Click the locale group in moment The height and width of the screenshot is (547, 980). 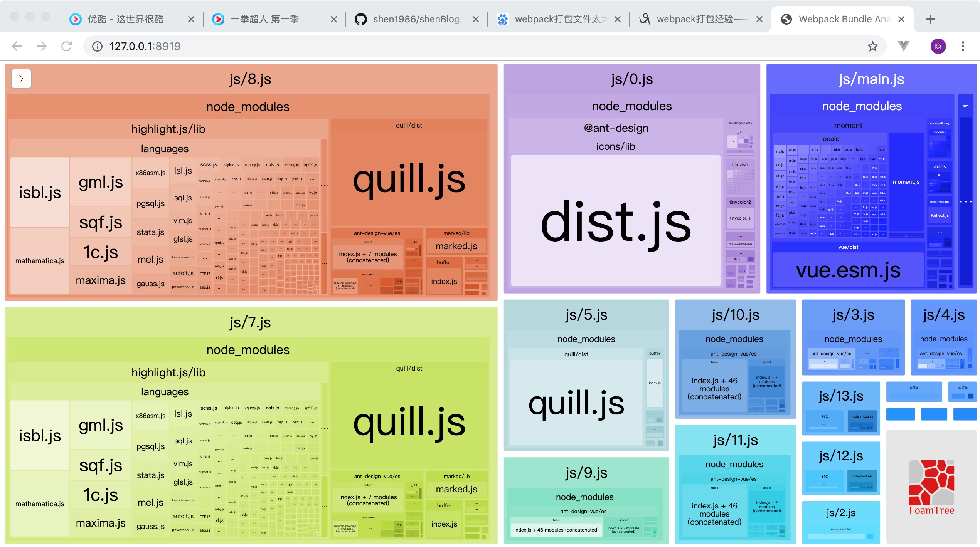(830, 139)
